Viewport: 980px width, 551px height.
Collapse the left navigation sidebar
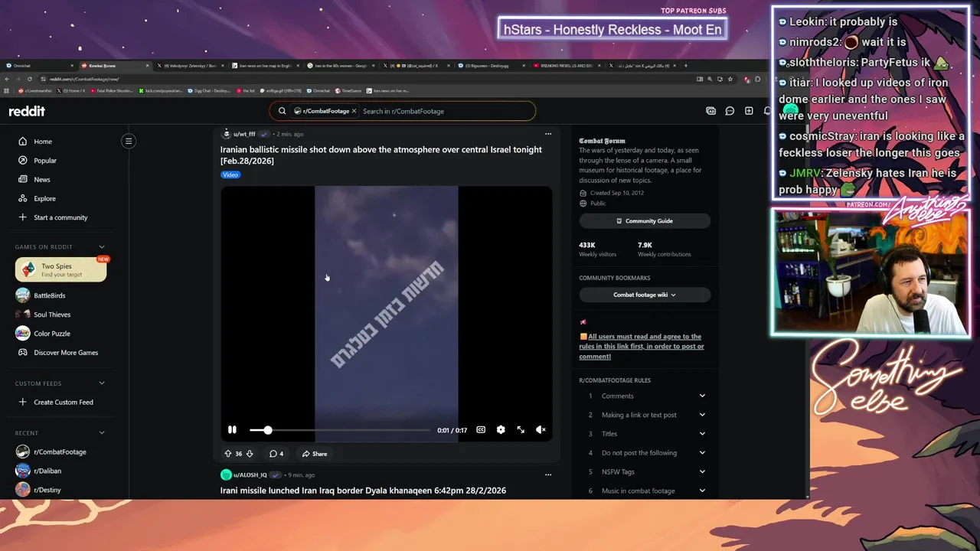[x=129, y=141]
